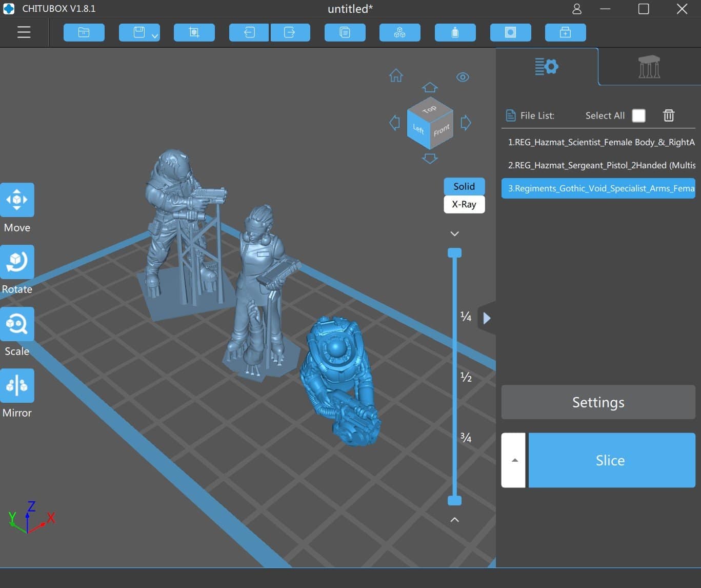Click the dig hole toolbar icon
The image size is (701, 588).
510,32
